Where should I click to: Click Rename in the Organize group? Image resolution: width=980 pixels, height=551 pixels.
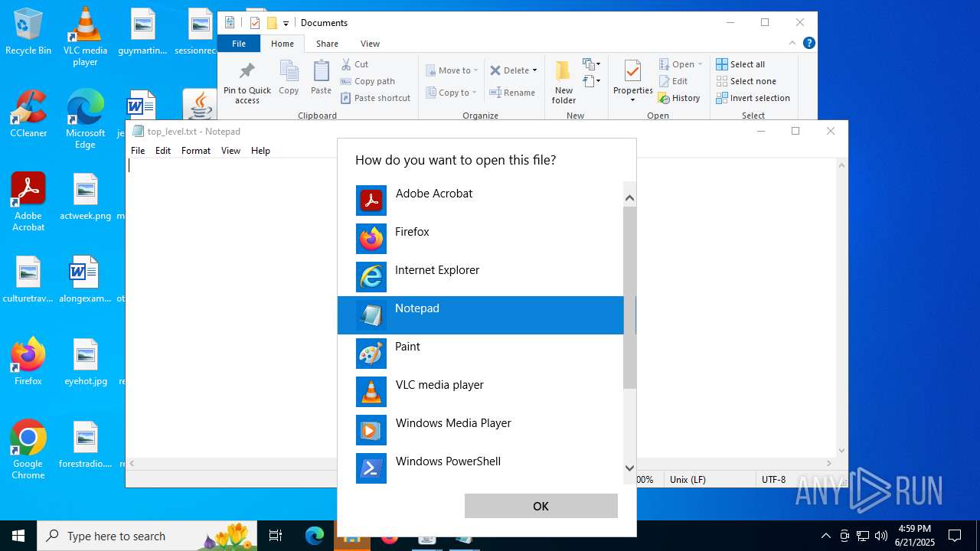(513, 93)
